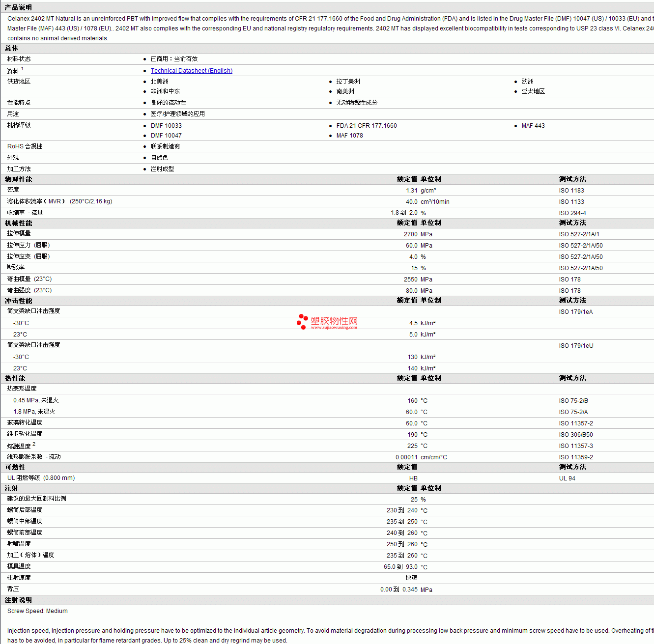
Task: Select the '良好的流动性' feature
Action: pyautogui.click(x=168, y=103)
